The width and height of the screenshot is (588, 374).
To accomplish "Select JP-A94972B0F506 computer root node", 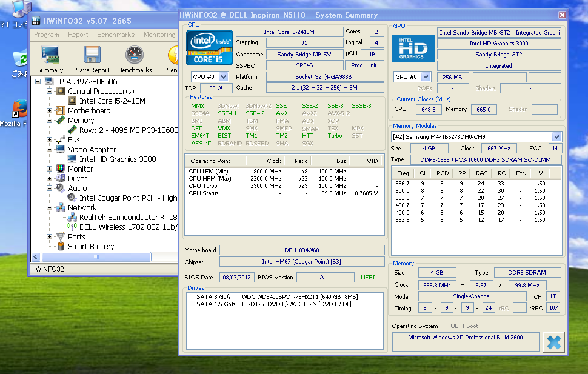I will [87, 81].
